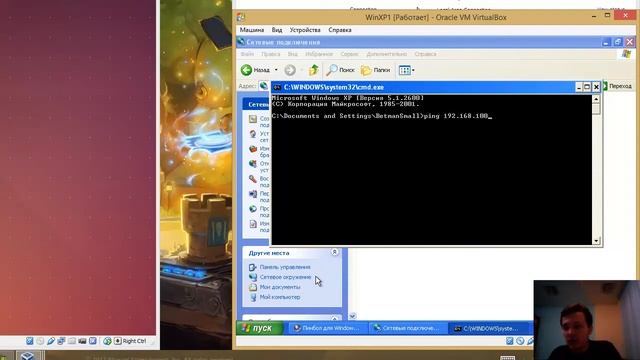
Task: Click the Переход go button
Action: (x=617, y=86)
